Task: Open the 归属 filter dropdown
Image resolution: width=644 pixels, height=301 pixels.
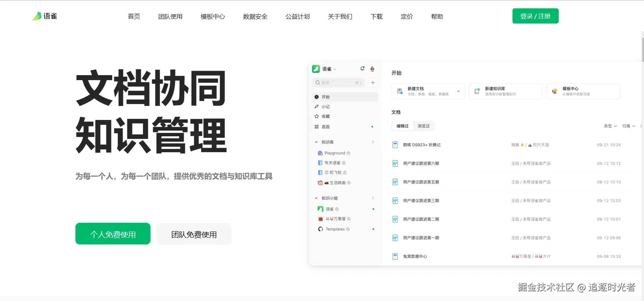Action: [628, 126]
